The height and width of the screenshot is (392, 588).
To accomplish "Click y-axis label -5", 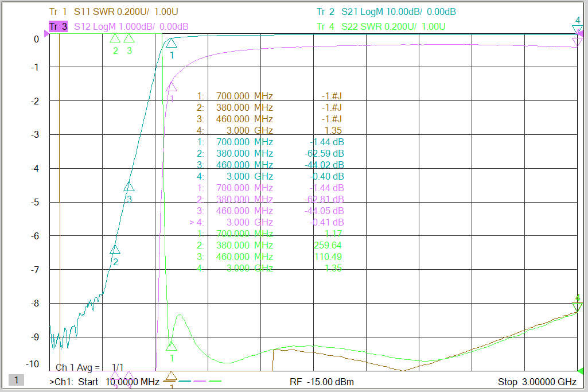I will click(x=35, y=202).
